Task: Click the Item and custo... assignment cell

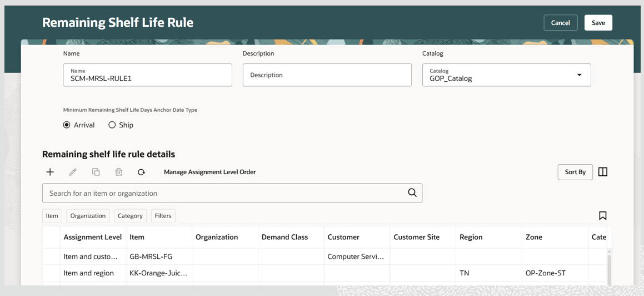Action: tap(93, 256)
